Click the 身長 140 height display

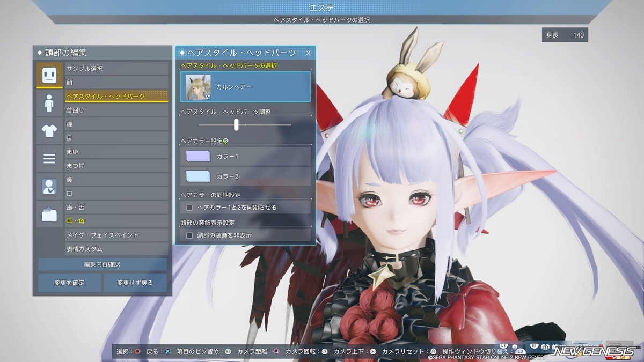click(565, 35)
